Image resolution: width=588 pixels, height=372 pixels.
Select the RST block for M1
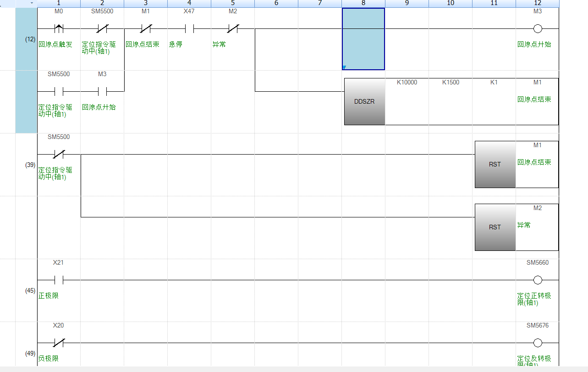[495, 164]
